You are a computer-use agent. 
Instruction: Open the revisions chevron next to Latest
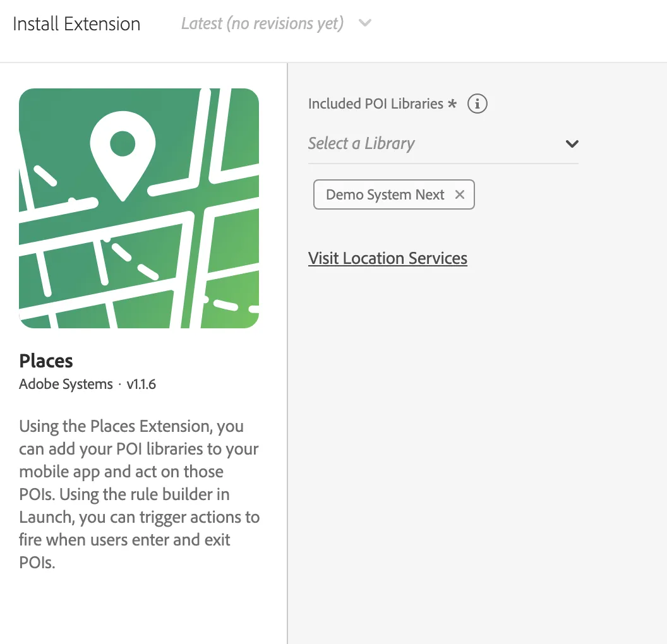(x=365, y=23)
